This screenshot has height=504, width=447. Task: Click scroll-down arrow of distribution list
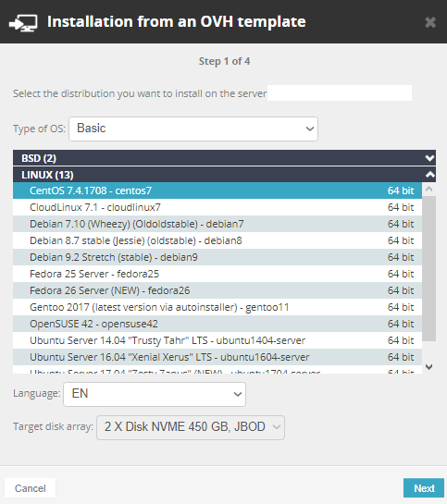coord(429,367)
